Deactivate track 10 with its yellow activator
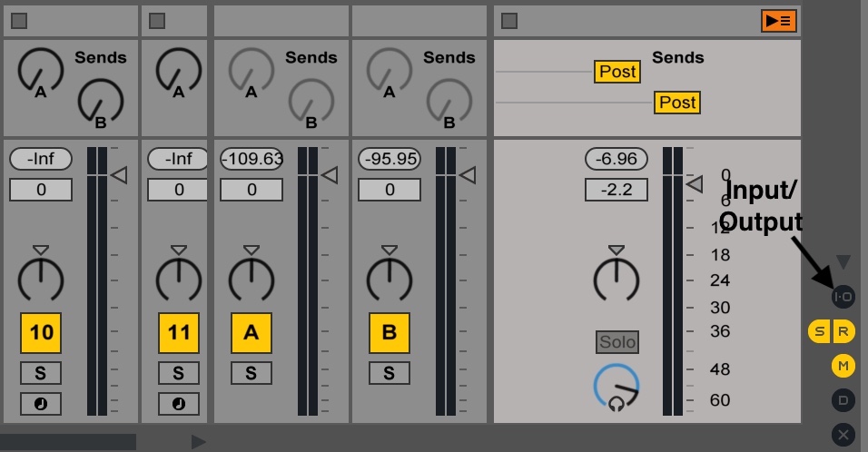The image size is (868, 452). (x=41, y=333)
